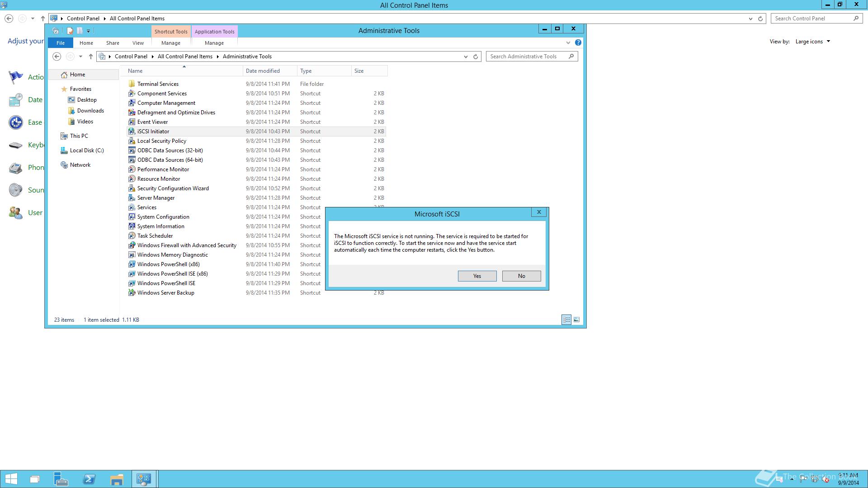The image size is (868, 488).
Task: Open Customize Quick Access Toolbar dropdown
Action: coord(88,31)
